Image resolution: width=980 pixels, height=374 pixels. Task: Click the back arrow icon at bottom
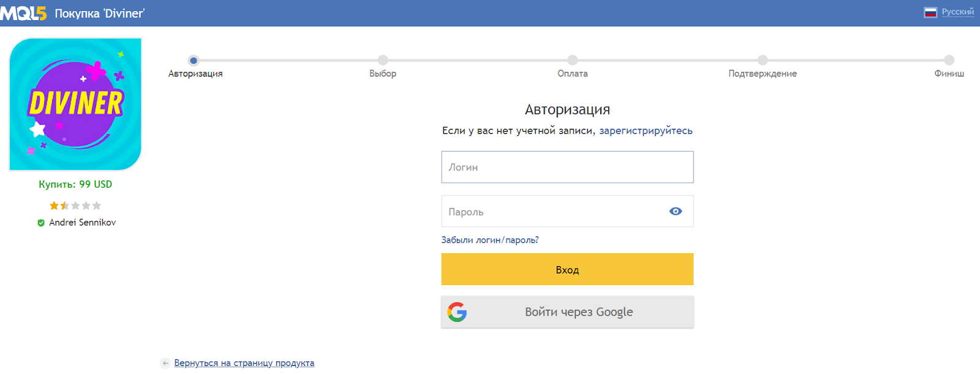pos(165,363)
